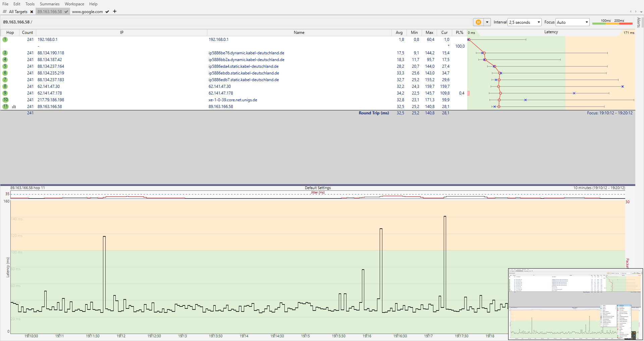Screen dimensions: 644x341
Task: Select hop 3 green circle icon
Action: [x=5, y=53]
